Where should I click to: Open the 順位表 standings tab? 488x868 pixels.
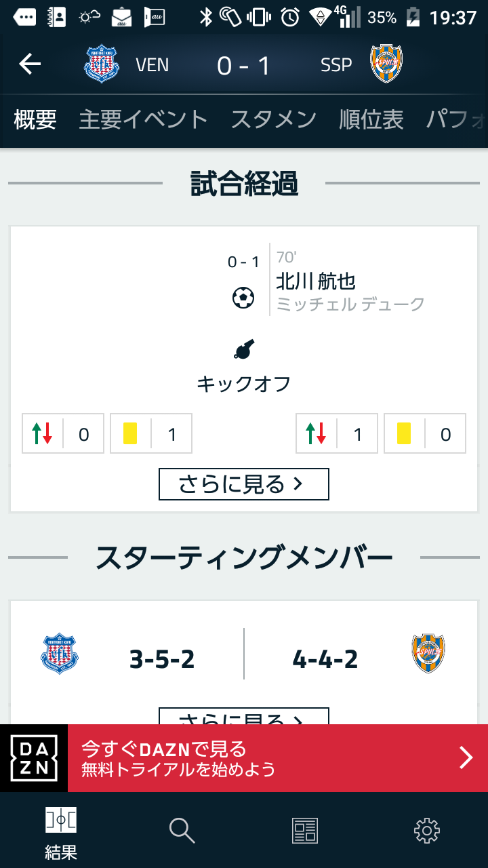pyautogui.click(x=371, y=120)
